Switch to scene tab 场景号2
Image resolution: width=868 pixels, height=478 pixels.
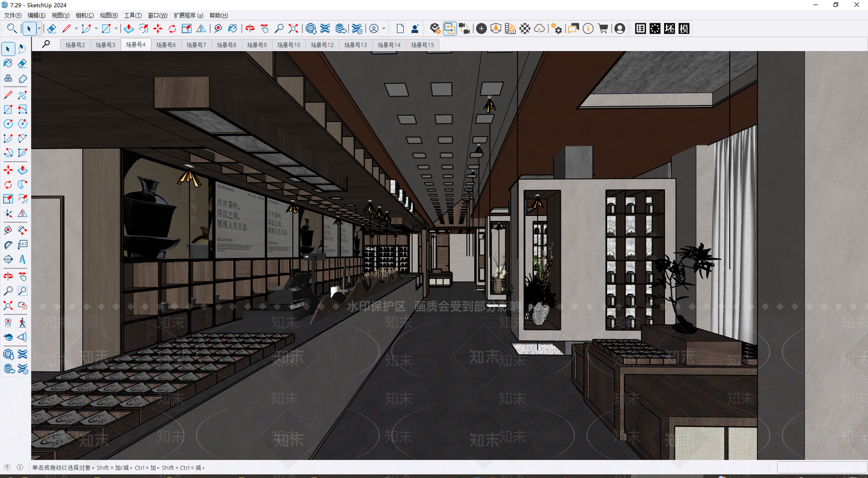tap(75, 45)
